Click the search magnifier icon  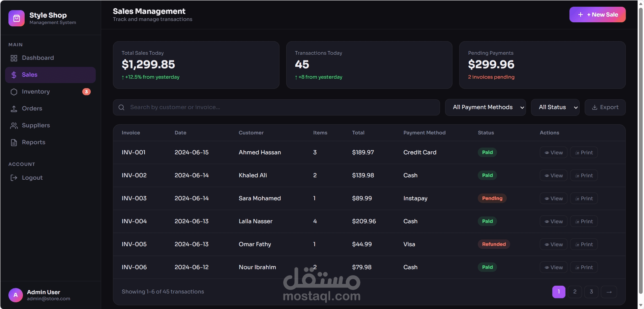121,107
